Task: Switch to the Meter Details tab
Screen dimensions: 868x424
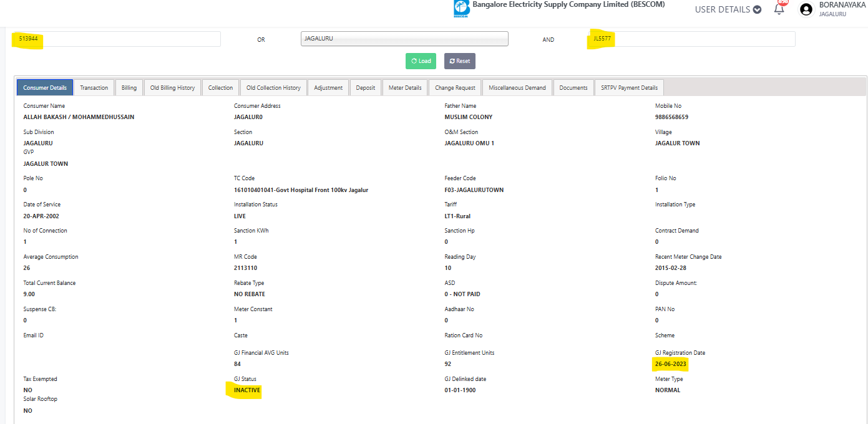Action: pyautogui.click(x=405, y=88)
